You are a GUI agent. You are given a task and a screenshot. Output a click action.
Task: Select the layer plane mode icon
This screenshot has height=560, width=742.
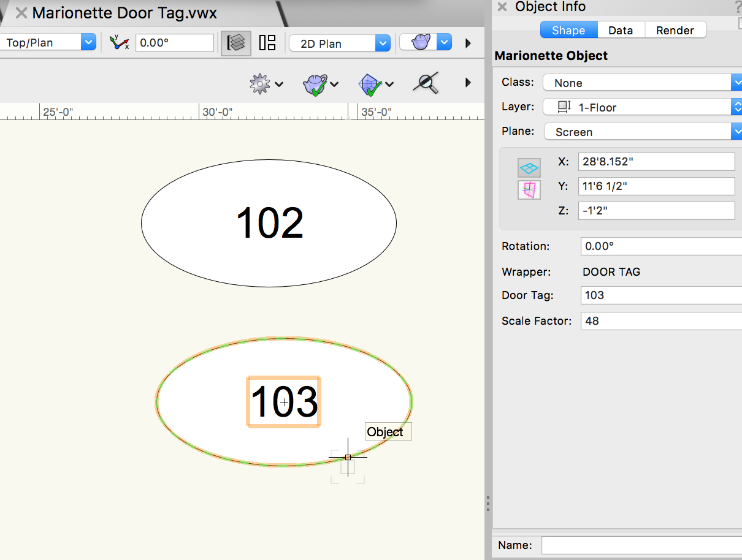[529, 167]
